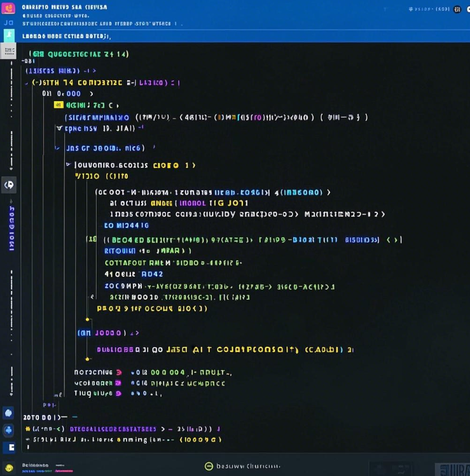The image size is (470, 476).
Task: Open the light-blue blob icon in the lower sidebar
Action: point(8,413)
